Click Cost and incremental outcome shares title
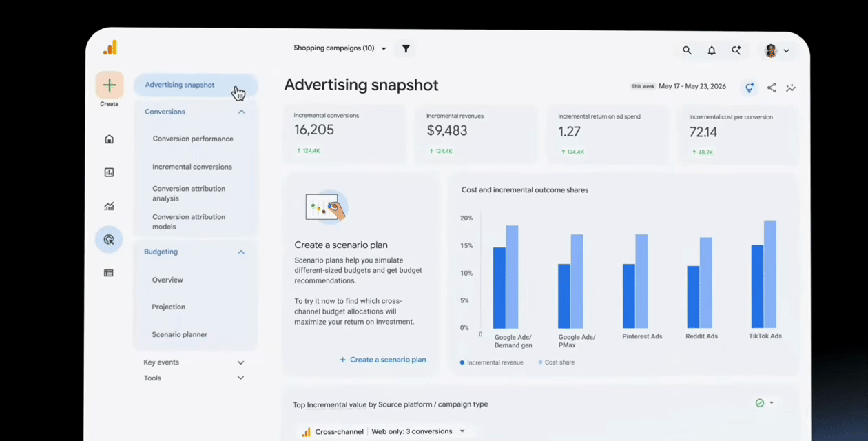 tap(525, 190)
